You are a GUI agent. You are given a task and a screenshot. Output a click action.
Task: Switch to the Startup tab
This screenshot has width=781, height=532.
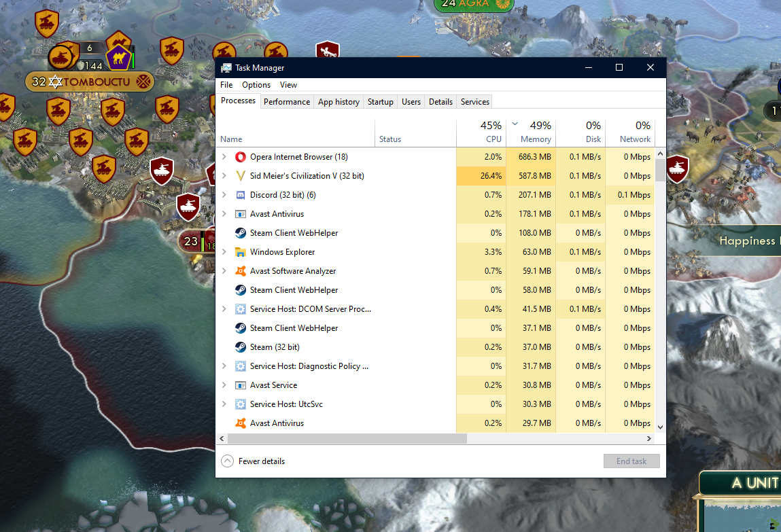(x=381, y=101)
